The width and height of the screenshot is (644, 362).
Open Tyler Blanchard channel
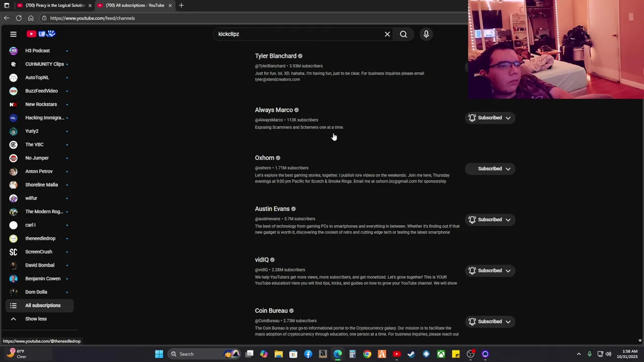tap(276, 56)
